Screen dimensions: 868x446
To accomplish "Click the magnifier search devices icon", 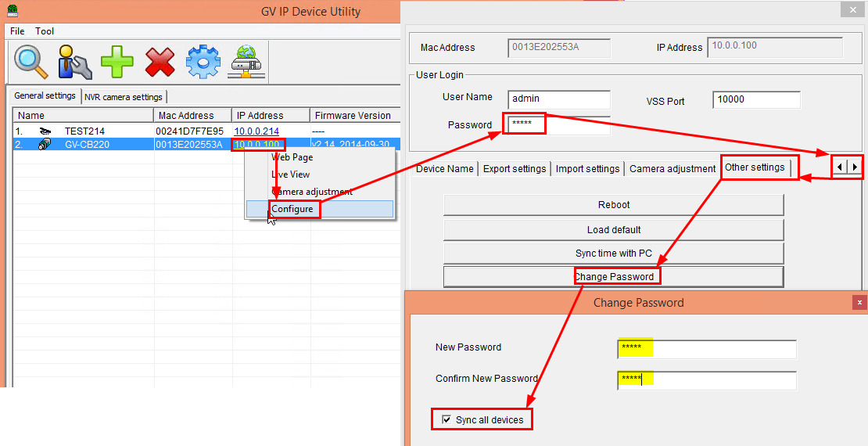I will click(x=31, y=61).
